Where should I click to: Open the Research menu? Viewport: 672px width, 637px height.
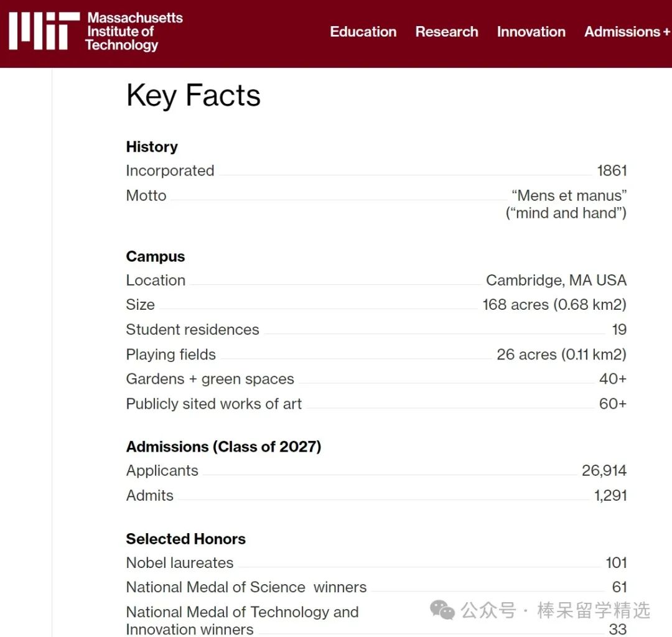[x=447, y=32]
